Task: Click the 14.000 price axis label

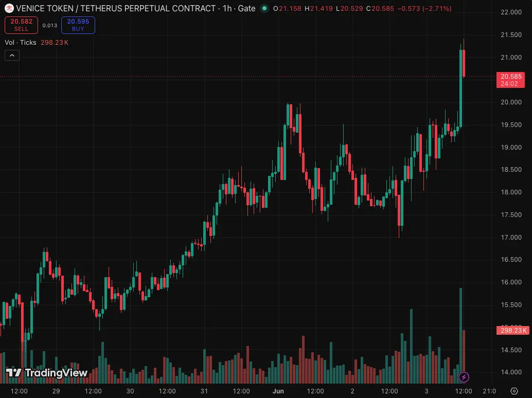Action: click(511, 372)
